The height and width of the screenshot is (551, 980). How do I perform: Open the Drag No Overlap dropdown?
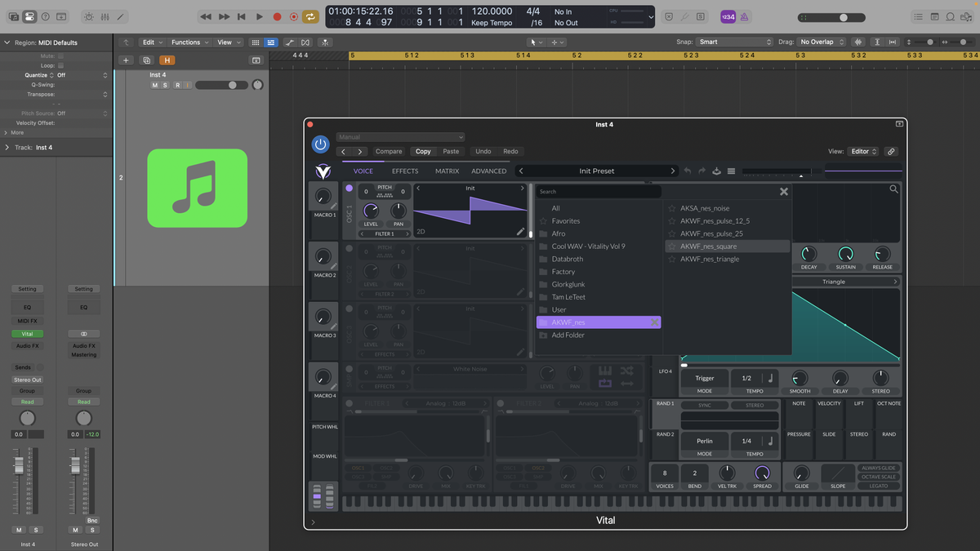click(x=821, y=42)
